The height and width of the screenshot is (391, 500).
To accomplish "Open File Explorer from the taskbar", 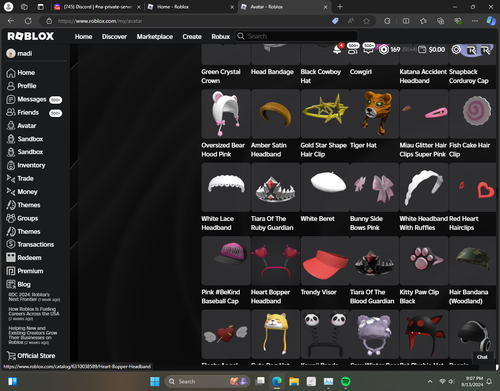I will [294, 381].
